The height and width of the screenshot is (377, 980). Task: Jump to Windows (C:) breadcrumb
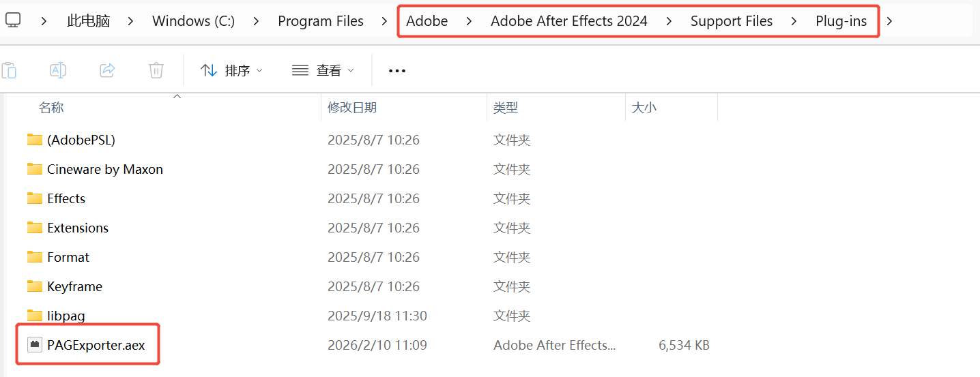click(x=193, y=21)
